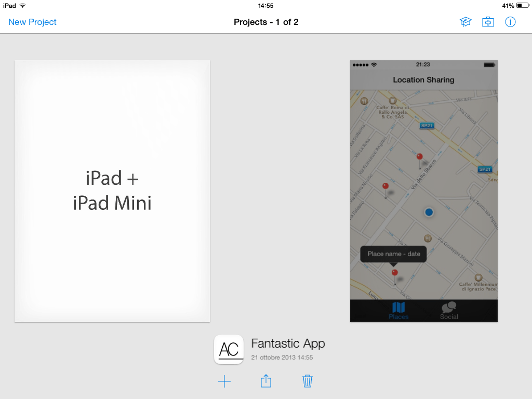Select the blue current location dot
532x399 pixels.
(x=429, y=212)
